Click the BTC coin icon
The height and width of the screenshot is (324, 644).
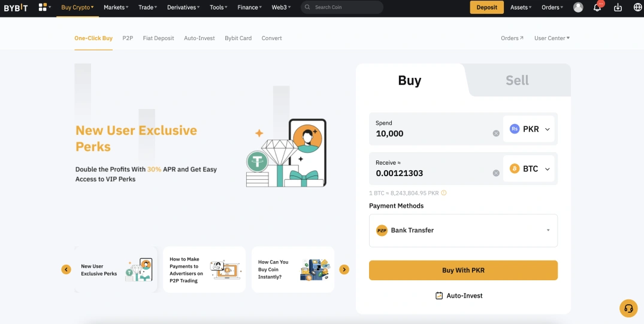coord(514,169)
